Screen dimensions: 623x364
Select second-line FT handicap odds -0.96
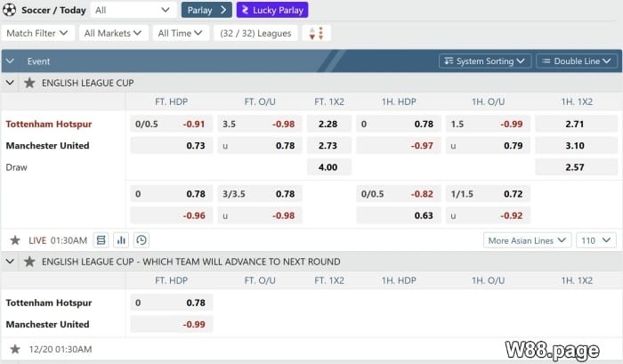point(171,215)
